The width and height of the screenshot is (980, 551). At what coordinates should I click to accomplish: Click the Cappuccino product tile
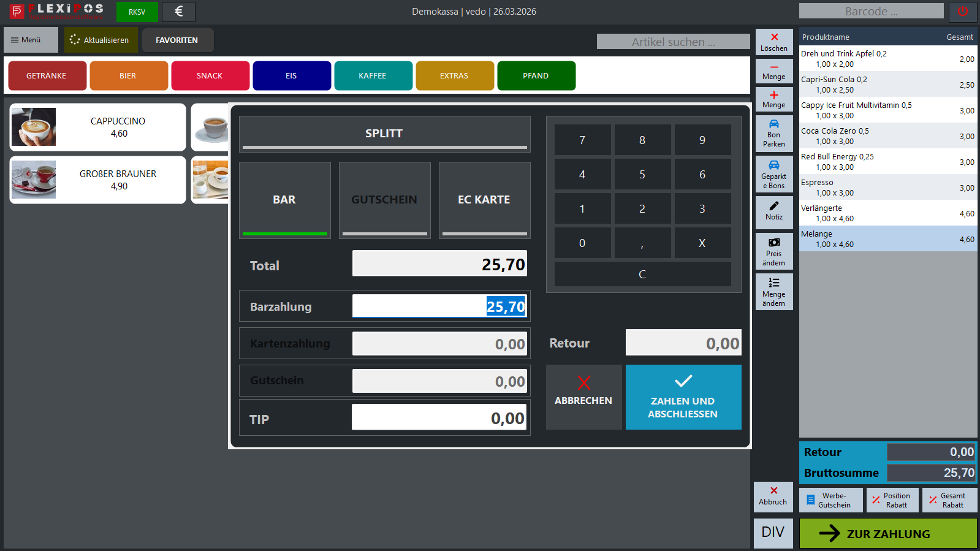[x=98, y=127]
